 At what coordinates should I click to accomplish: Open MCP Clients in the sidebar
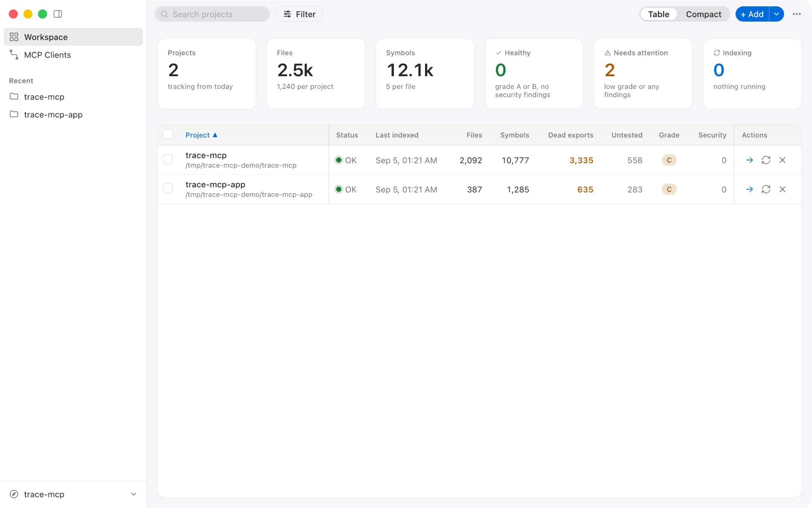click(x=73, y=55)
